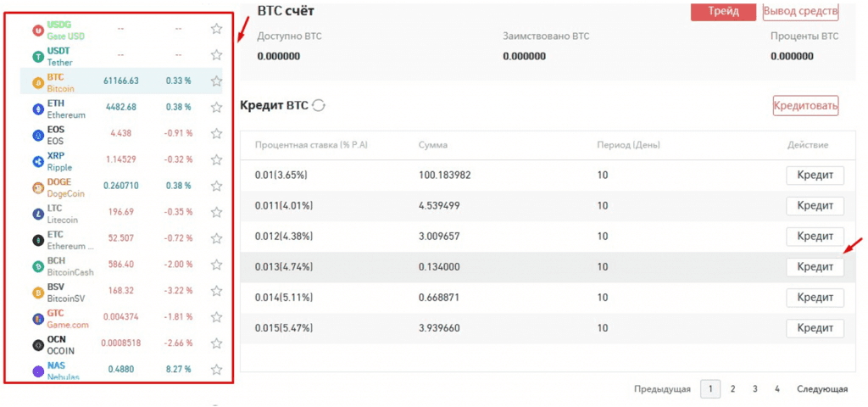Click the Период (День) column header

tap(628, 145)
